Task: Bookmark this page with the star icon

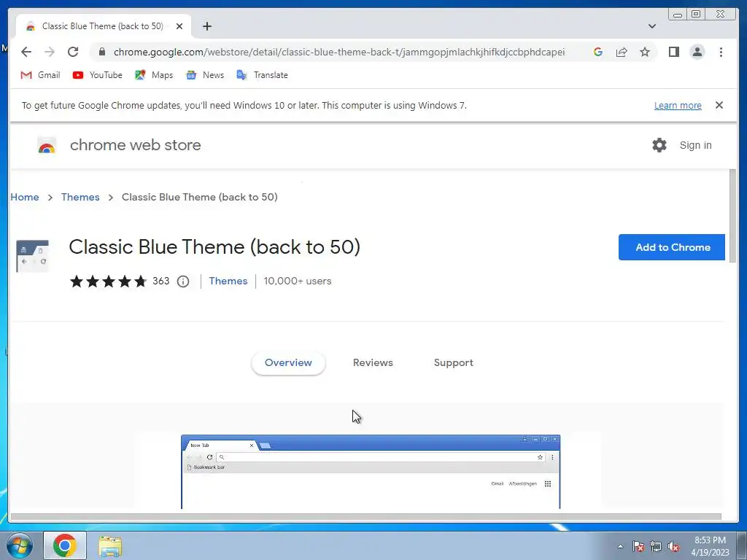Action: pos(645,52)
